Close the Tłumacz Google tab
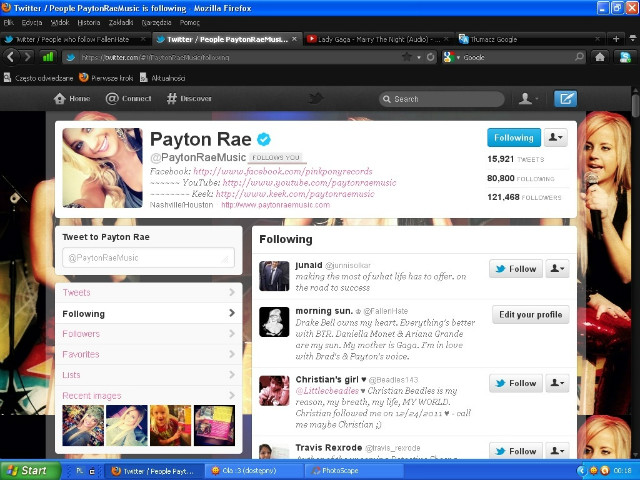This screenshot has height=480, width=640. click(x=598, y=39)
